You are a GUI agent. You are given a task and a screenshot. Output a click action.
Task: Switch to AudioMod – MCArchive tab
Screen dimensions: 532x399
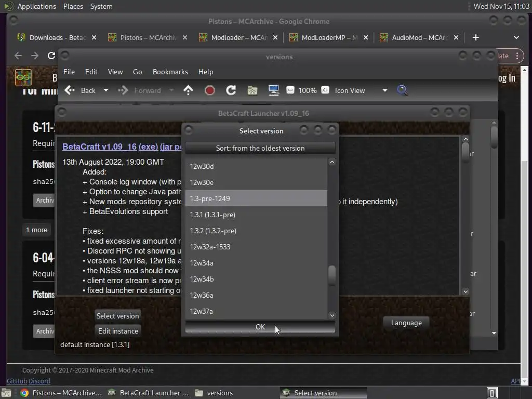coord(420,37)
